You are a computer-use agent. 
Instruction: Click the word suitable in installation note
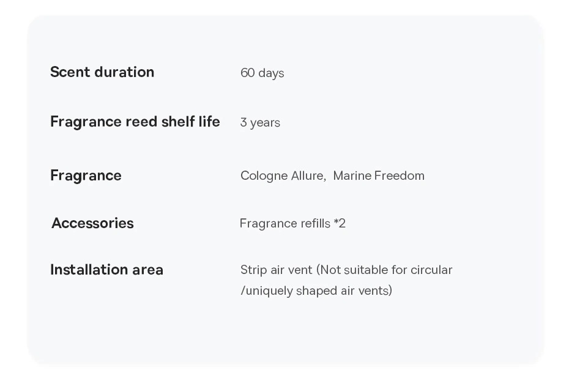(366, 270)
